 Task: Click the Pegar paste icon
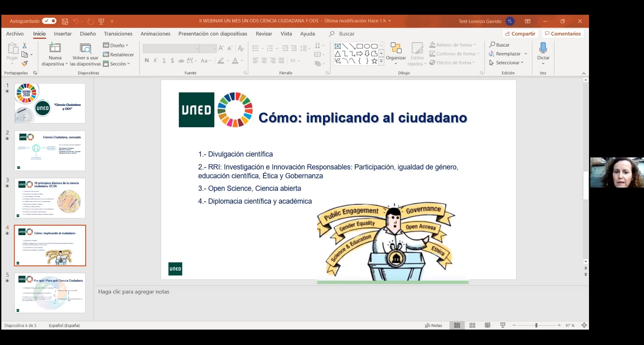coord(12,49)
